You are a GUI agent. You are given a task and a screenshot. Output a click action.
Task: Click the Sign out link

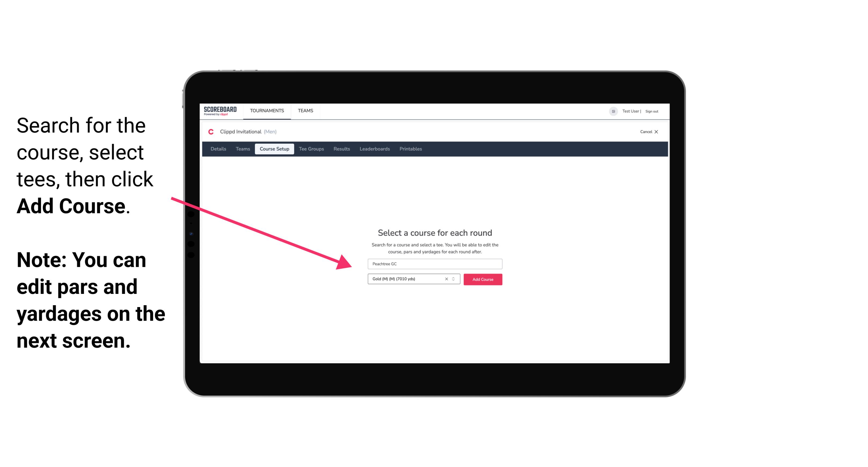[652, 111]
